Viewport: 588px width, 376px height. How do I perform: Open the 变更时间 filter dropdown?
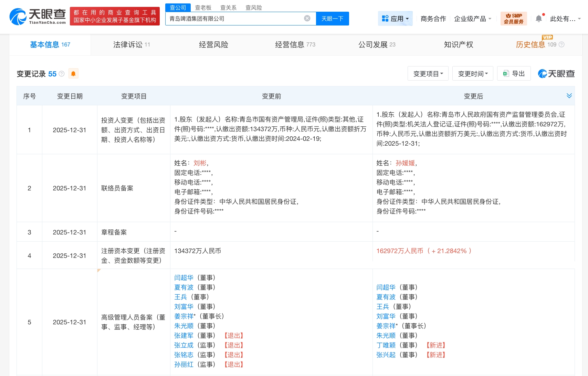pyautogui.click(x=472, y=73)
